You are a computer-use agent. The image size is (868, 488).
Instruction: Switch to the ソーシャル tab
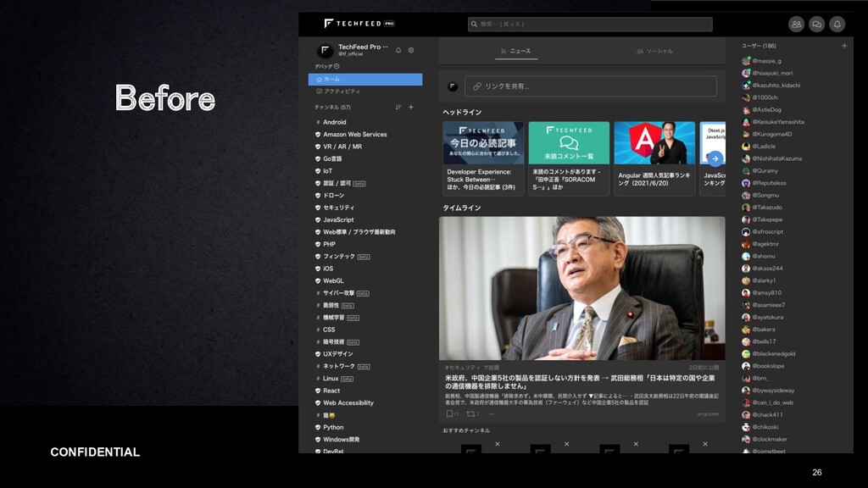pos(654,51)
